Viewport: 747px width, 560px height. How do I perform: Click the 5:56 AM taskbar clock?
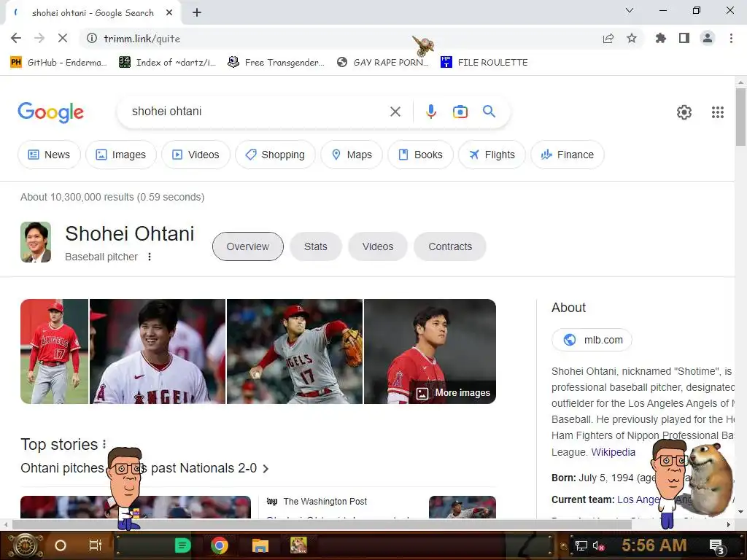pos(654,545)
